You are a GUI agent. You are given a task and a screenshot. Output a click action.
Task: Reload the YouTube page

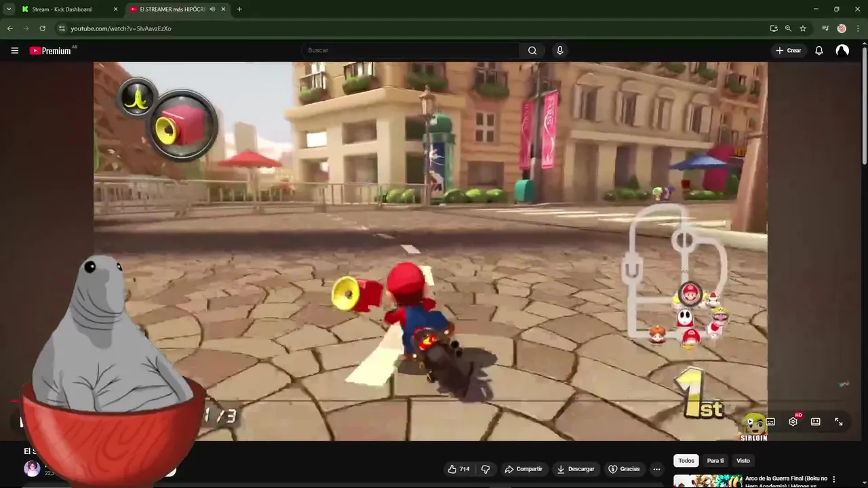42,28
